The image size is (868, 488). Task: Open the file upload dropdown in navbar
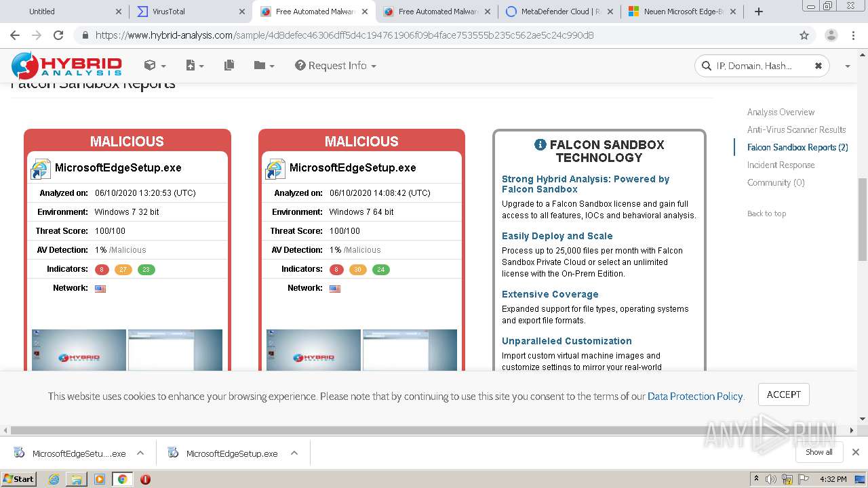coord(195,66)
